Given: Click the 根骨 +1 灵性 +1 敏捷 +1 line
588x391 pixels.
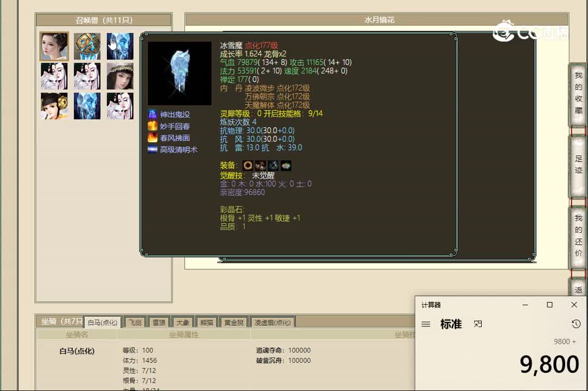Looking at the screenshot, I should coord(260,218).
